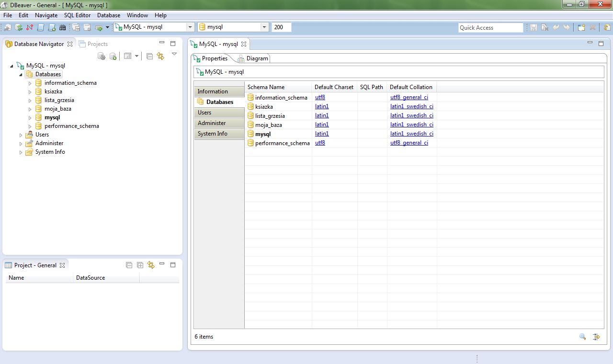
Task: Open the SQL Editor menu
Action: coord(77,15)
